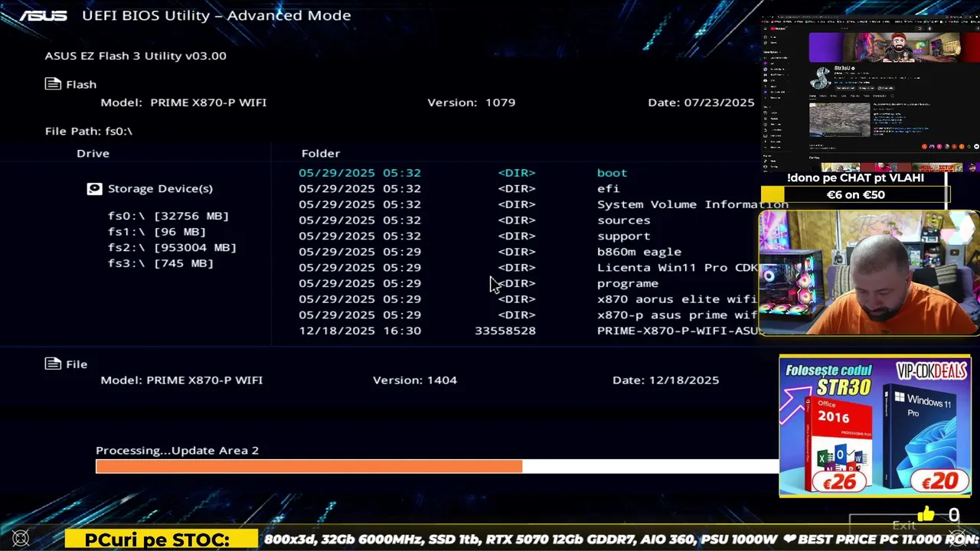Click the PCuri pe STOC yellow label
The height and width of the screenshot is (551, 980).
162,540
